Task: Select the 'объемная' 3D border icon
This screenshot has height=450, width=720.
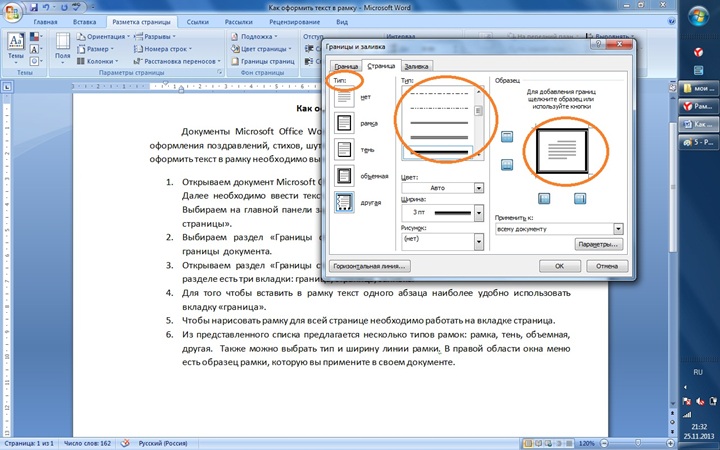Action: coord(344,176)
